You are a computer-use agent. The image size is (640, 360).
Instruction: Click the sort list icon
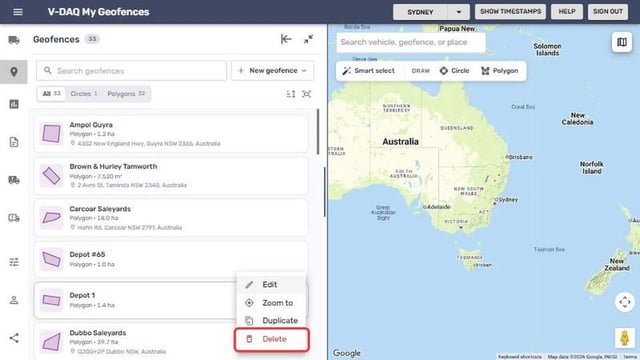[291, 94]
